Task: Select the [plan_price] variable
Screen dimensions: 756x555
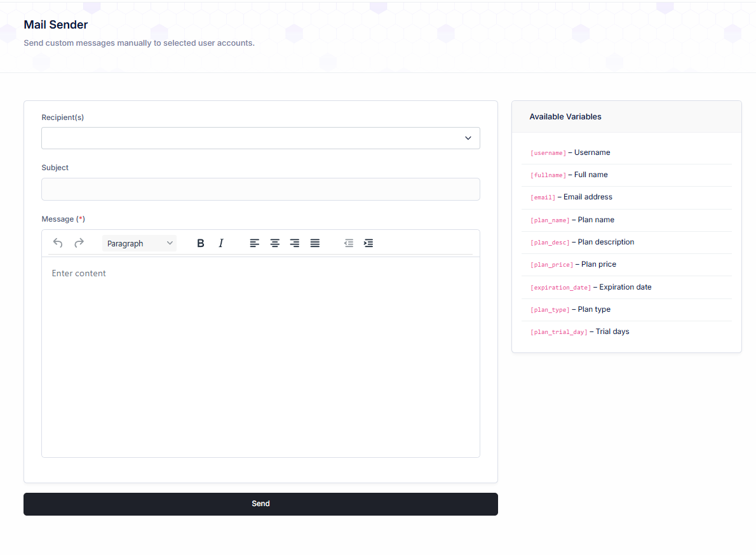Action: (x=551, y=265)
